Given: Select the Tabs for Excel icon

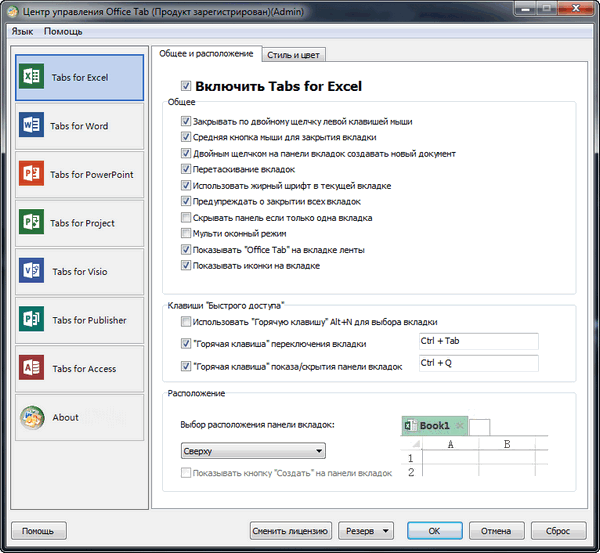Looking at the screenshot, I should (31, 77).
